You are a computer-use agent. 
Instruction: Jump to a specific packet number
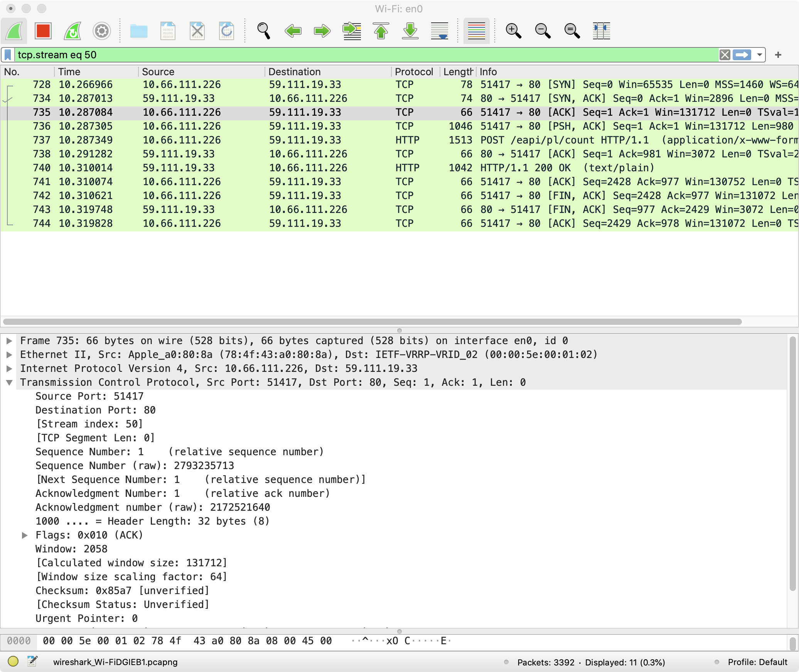352,31
